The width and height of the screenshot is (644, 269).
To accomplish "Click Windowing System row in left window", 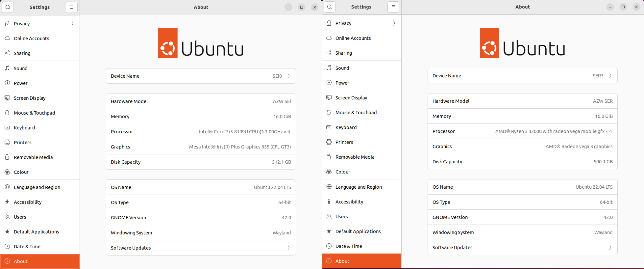I will click(x=201, y=233).
